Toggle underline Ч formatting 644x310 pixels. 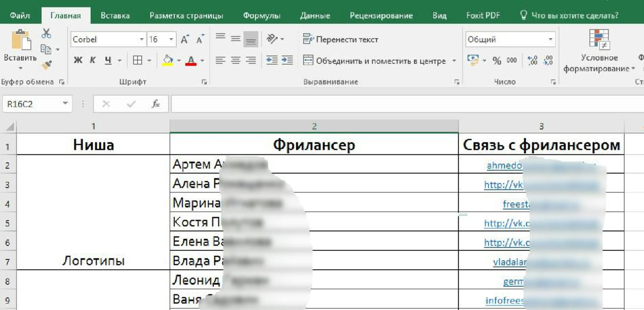pos(108,61)
